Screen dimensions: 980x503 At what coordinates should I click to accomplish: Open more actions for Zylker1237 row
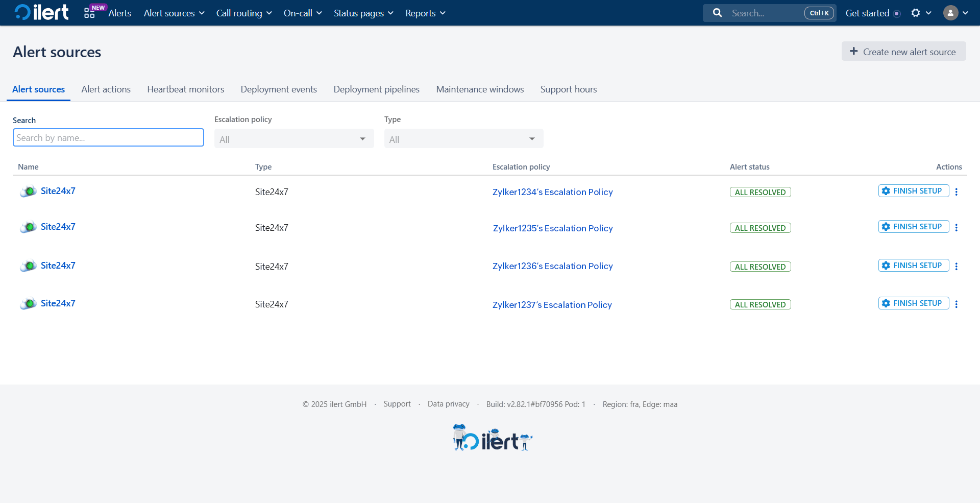pos(957,304)
